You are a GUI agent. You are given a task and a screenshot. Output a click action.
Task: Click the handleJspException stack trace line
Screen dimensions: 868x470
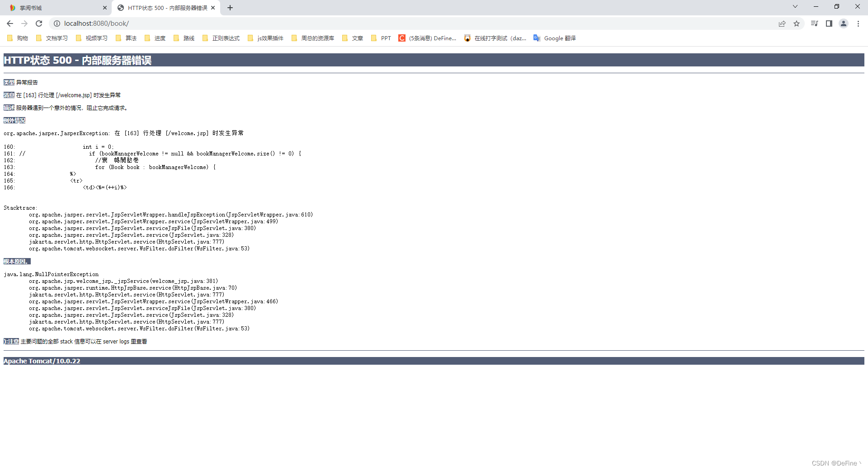[x=171, y=215]
